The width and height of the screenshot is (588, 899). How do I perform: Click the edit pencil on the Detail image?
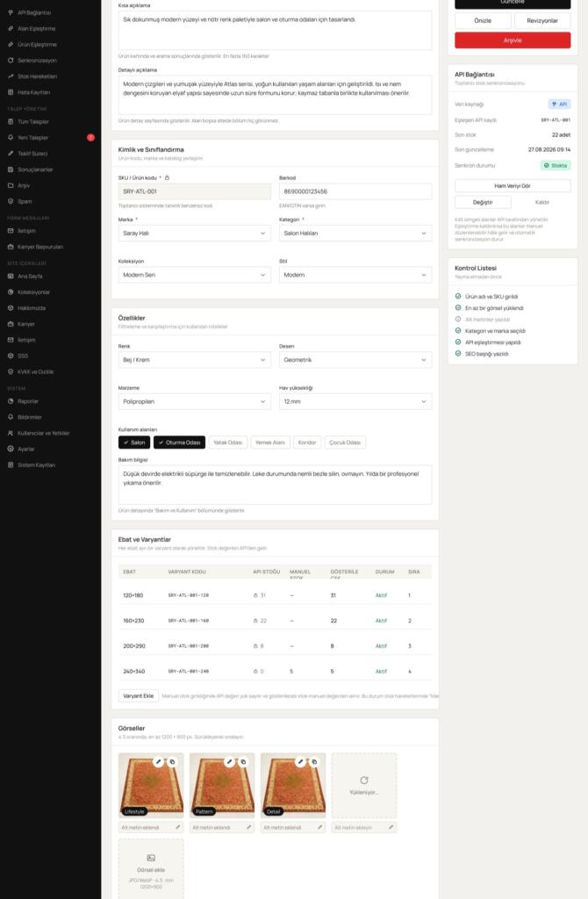[x=301, y=762]
